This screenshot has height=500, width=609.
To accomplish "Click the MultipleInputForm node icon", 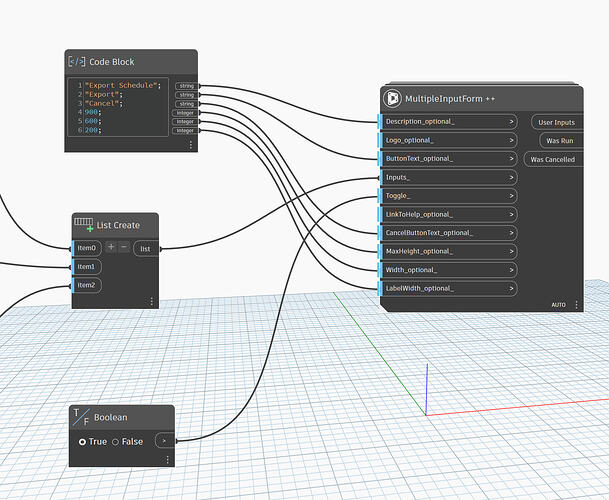I will (393, 98).
